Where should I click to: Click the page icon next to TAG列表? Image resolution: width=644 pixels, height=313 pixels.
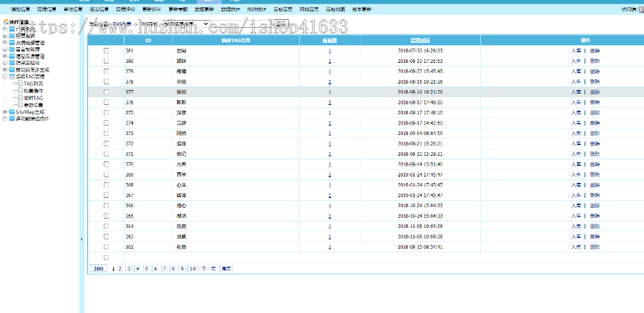coord(19,84)
